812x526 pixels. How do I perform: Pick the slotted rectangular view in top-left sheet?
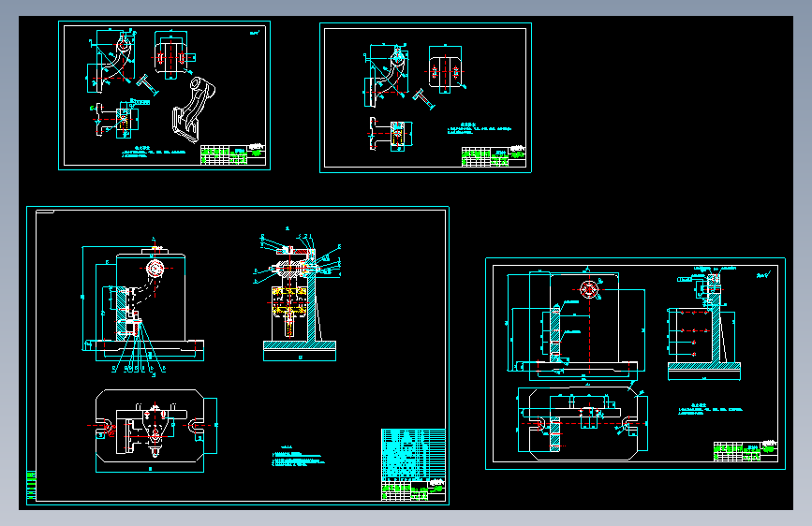[173, 55]
